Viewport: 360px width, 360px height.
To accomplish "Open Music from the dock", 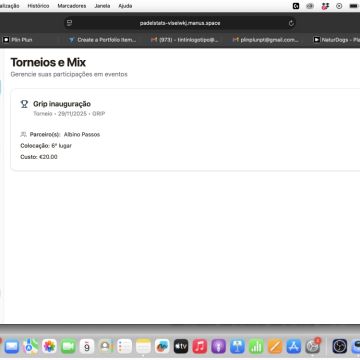I will pos(200,346).
